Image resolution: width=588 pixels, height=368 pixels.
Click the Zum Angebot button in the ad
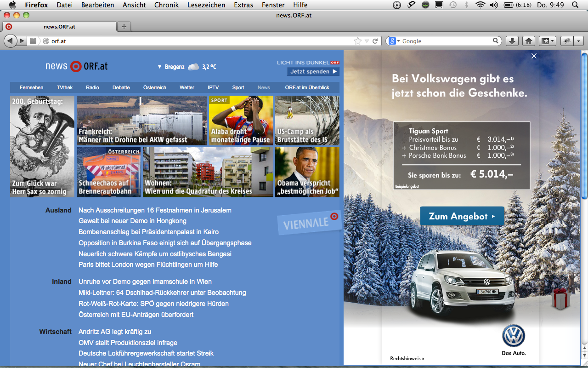(462, 216)
